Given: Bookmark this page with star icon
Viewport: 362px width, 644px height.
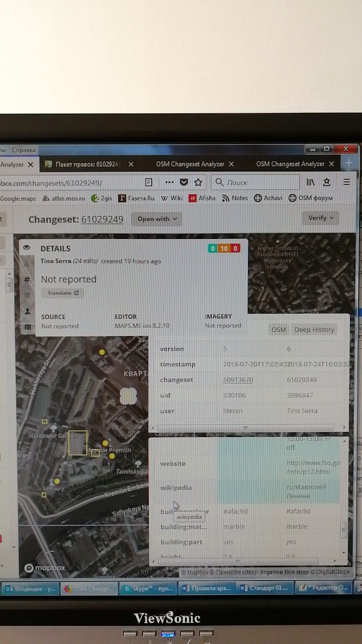Looking at the screenshot, I should point(198,182).
